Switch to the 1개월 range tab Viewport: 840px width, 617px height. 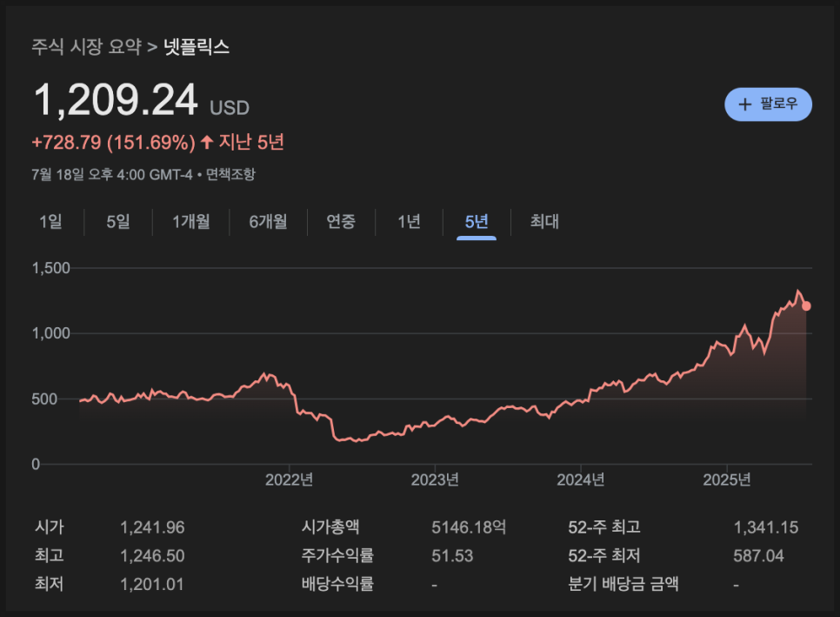[190, 221]
